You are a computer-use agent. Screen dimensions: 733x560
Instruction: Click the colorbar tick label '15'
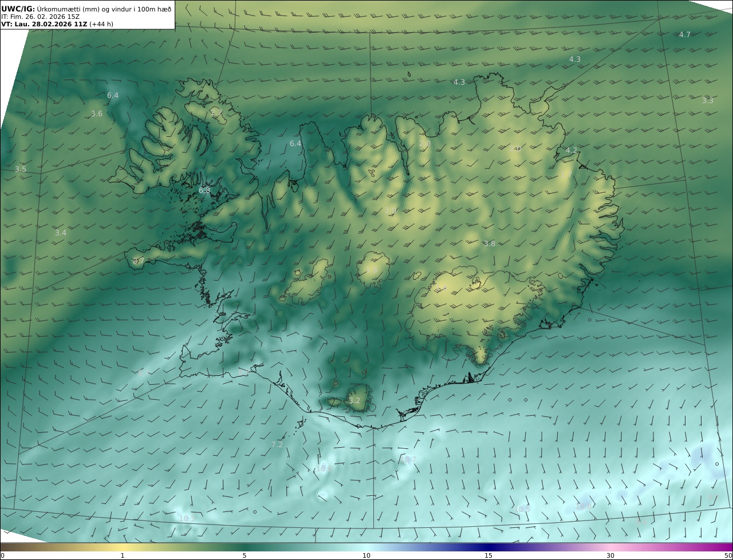[488, 555]
